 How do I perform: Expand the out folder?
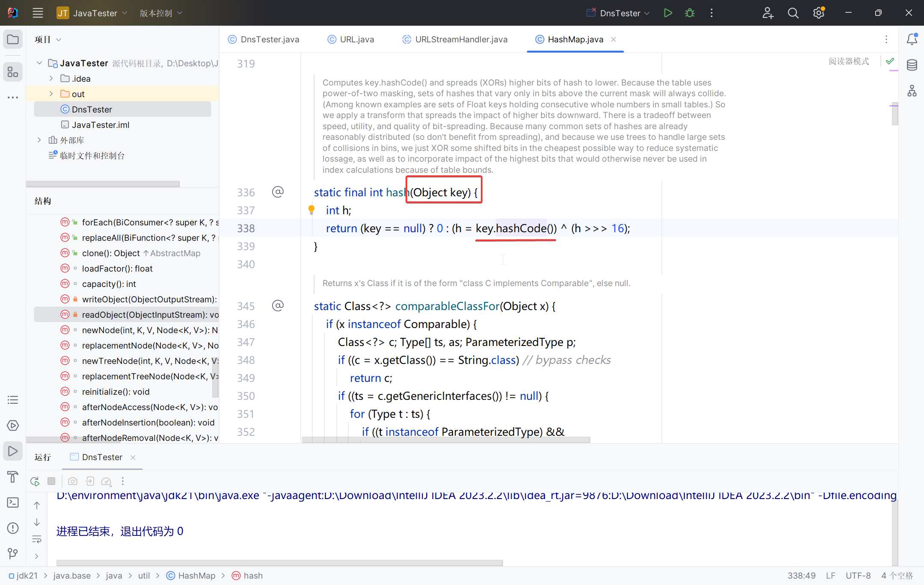point(51,94)
